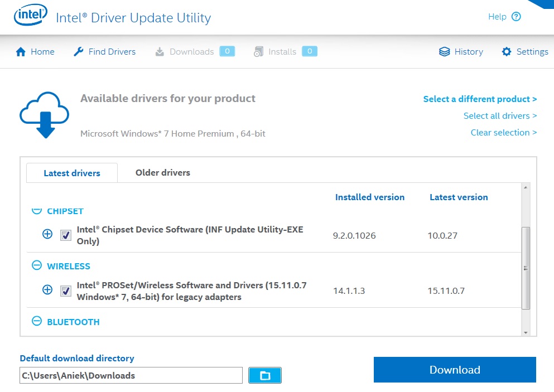Click the Intel logo
The image size is (554, 392).
click(31, 15)
